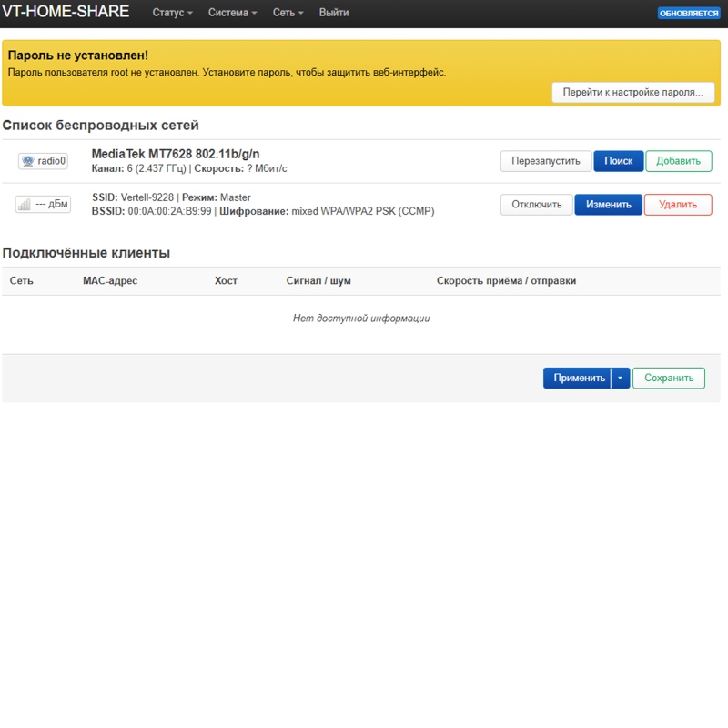Viewport: 728px width, 728px height.
Task: Save configuration with Сохранить button
Action: [669, 378]
